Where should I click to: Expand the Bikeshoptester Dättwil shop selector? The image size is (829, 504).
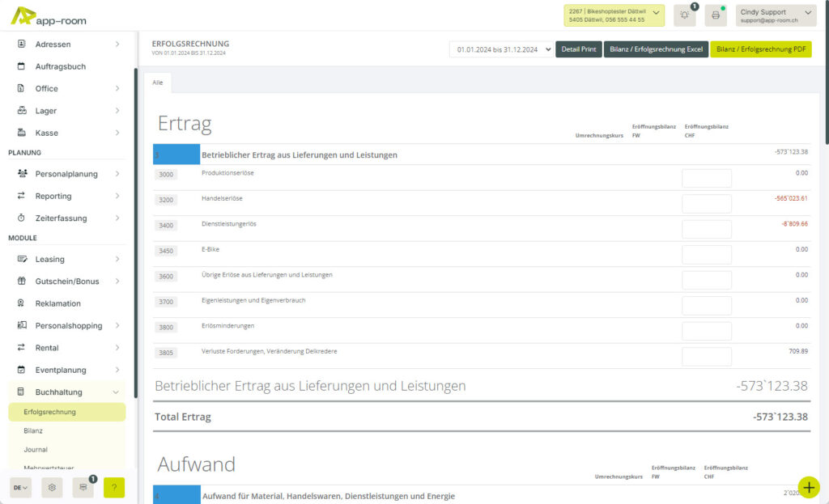[x=656, y=13]
